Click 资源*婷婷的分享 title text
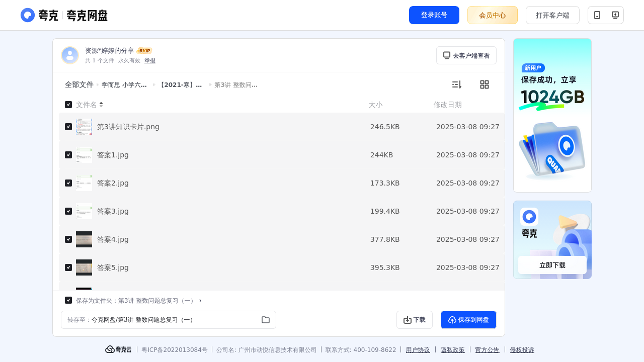 coord(110,51)
